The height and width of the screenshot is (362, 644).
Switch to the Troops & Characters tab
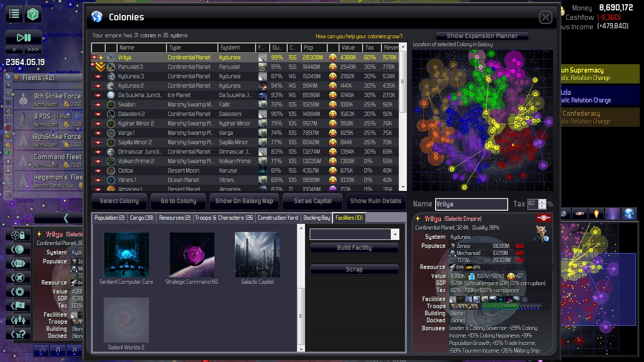(x=224, y=218)
